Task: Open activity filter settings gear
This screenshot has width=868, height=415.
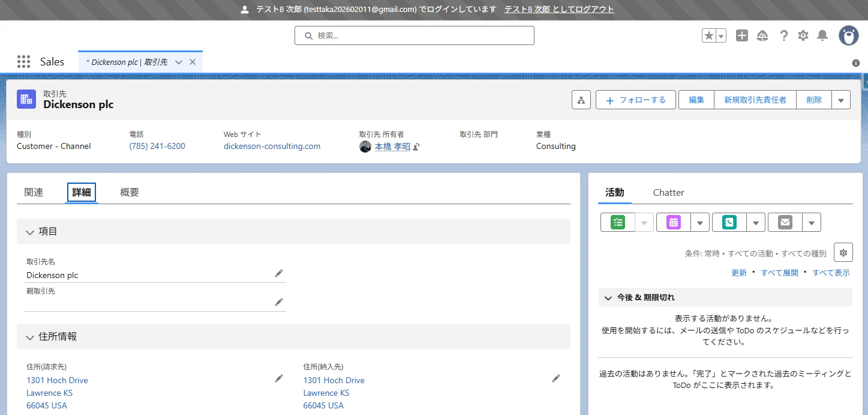Action: click(843, 253)
